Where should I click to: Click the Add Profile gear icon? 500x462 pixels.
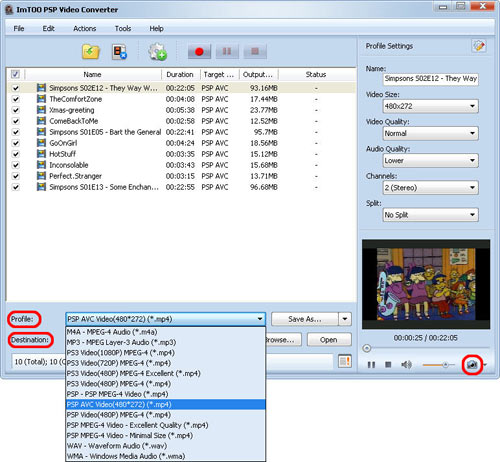tap(157, 52)
